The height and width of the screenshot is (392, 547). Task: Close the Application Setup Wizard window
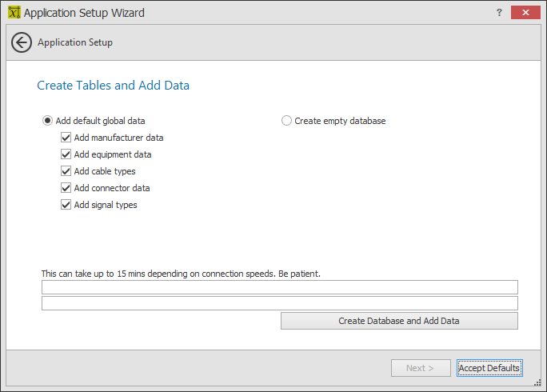point(525,12)
